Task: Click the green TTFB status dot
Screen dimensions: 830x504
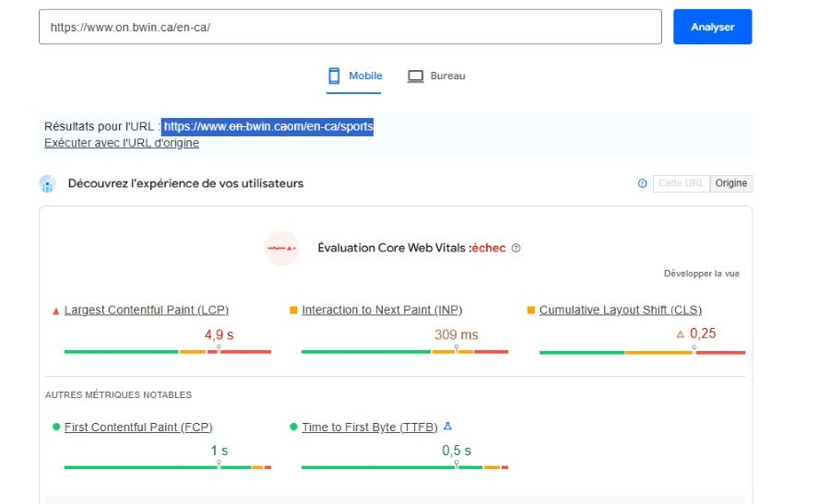Action: (294, 427)
